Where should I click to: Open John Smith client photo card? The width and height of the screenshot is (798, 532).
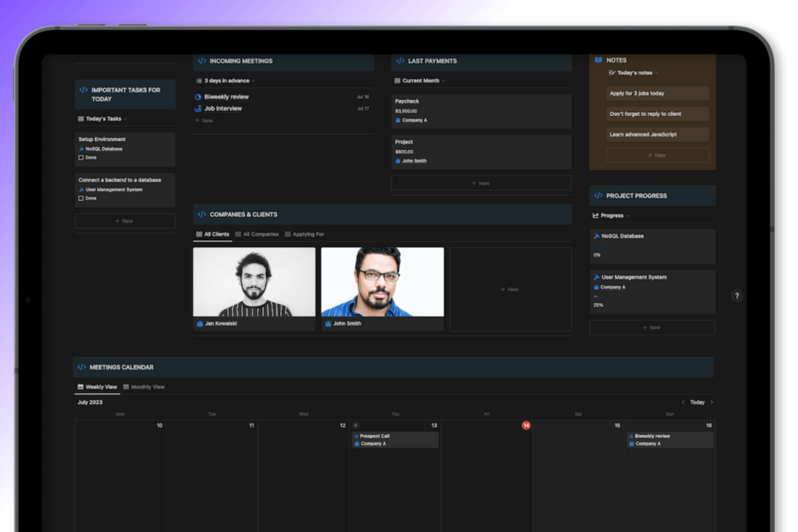coord(383,289)
